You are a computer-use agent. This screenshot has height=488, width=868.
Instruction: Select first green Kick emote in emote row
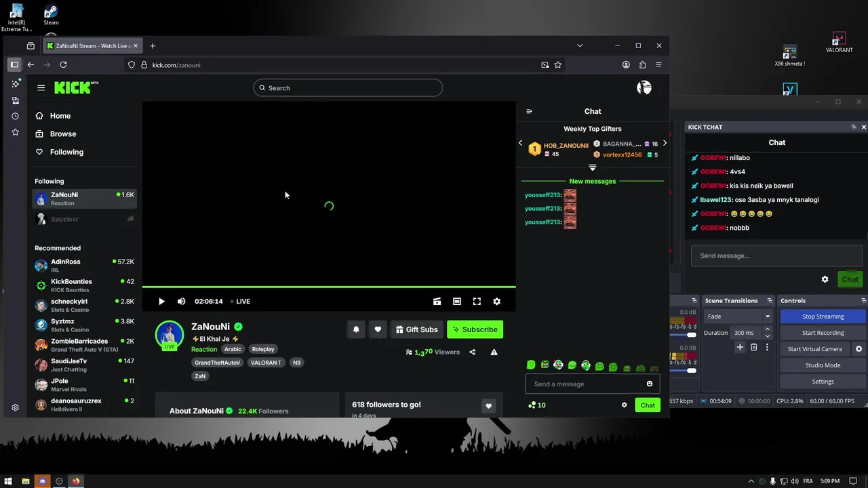pos(531,365)
